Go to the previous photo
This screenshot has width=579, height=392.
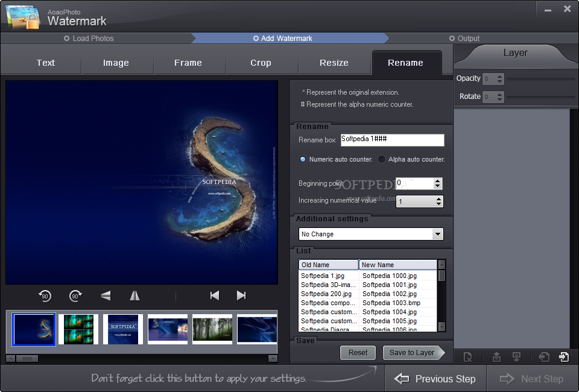click(x=215, y=296)
